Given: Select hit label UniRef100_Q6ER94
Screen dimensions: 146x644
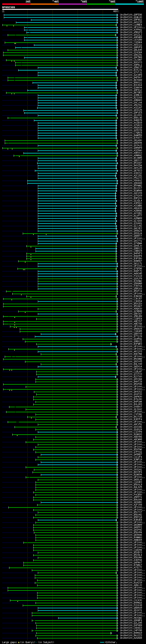Looking at the screenshot, I should 131,143.
